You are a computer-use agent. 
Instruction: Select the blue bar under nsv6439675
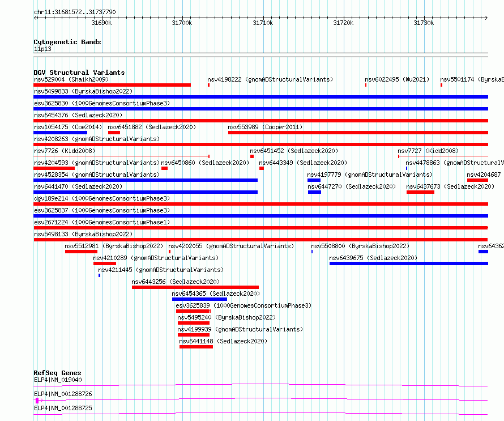click(x=409, y=263)
